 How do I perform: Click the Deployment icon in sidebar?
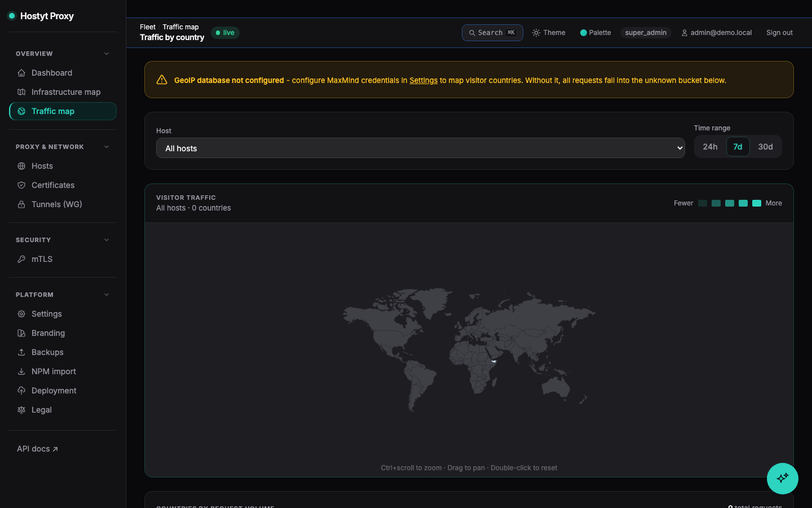[21, 391]
